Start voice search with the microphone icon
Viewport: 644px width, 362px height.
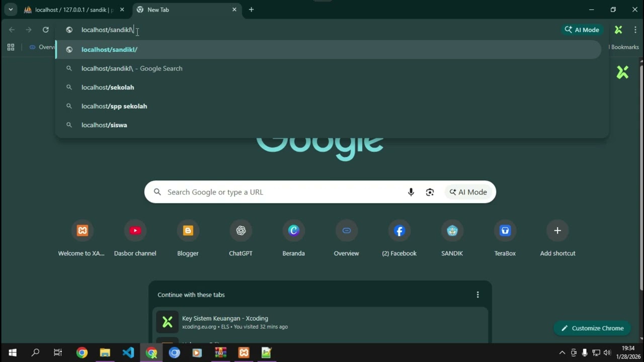[x=411, y=192]
